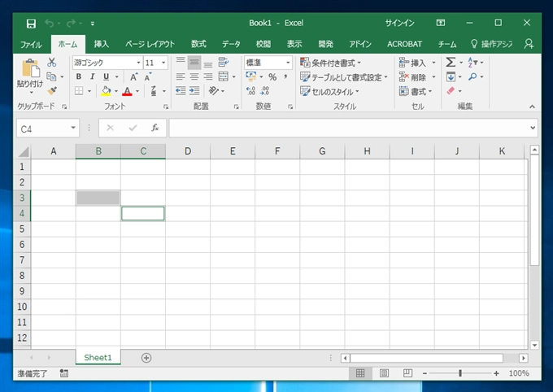Add a new sheet with plus button
553x392 pixels.
coord(146,358)
